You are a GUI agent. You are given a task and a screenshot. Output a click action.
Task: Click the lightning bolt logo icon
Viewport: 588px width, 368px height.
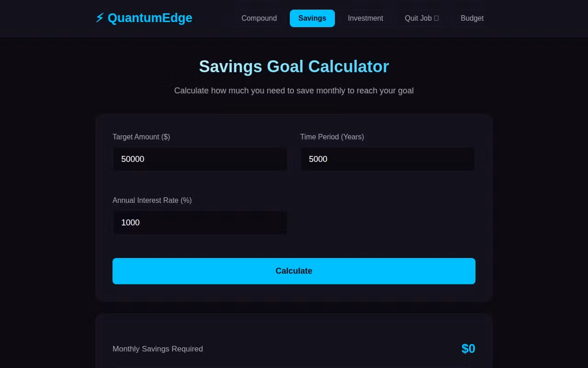coord(99,18)
